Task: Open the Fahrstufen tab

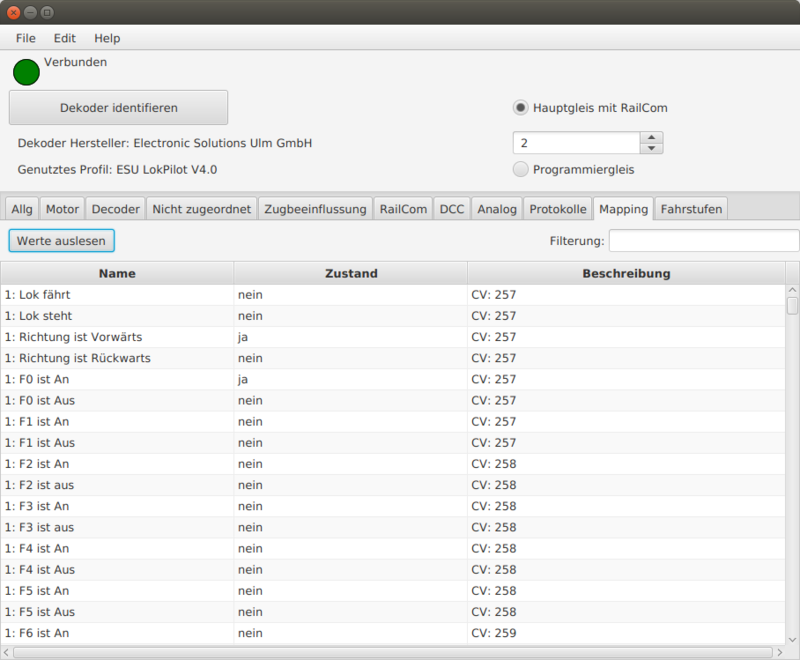Action: point(694,209)
